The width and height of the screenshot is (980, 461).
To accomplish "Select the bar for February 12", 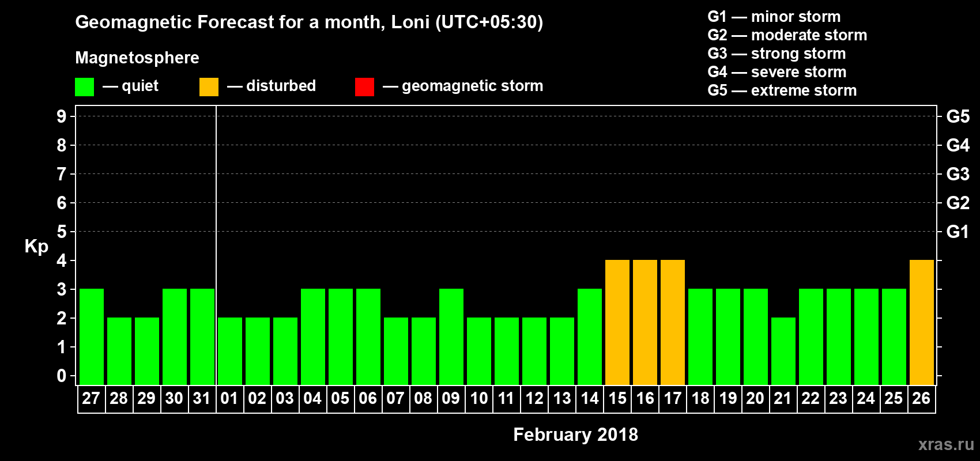I will pos(534,351).
